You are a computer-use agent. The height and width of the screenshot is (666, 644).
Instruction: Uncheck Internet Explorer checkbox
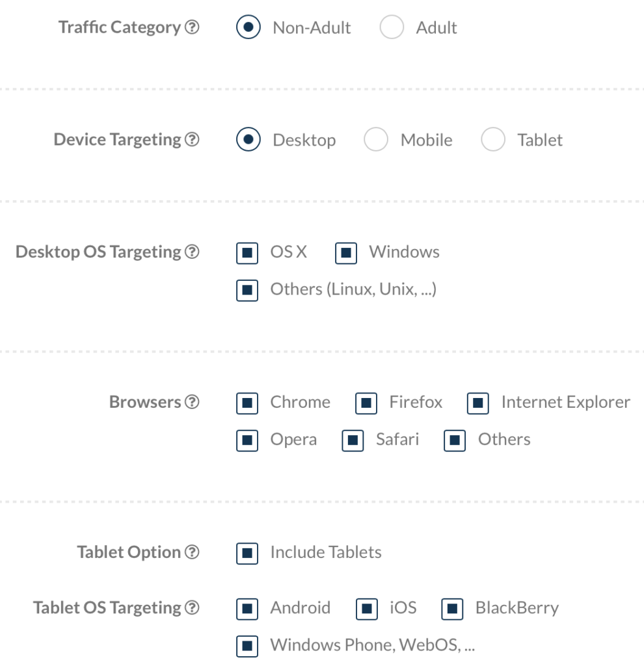(x=478, y=403)
